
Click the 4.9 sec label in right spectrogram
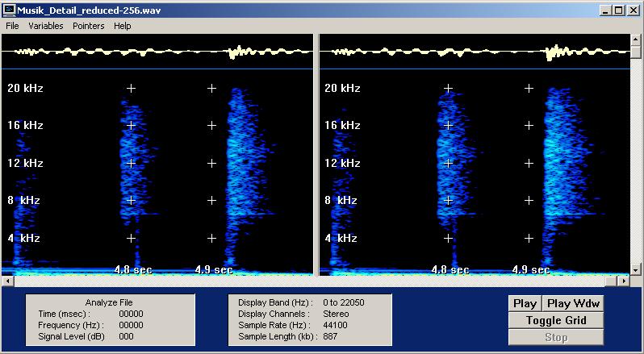[531, 270]
